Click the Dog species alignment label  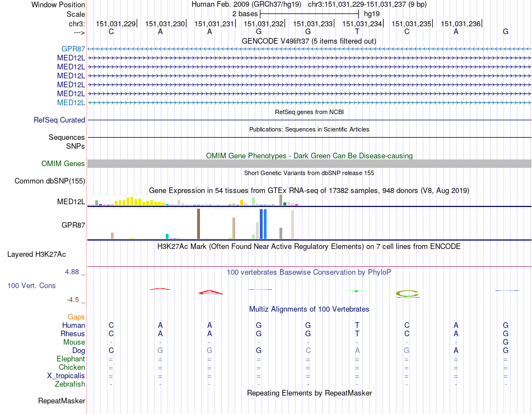click(79, 351)
